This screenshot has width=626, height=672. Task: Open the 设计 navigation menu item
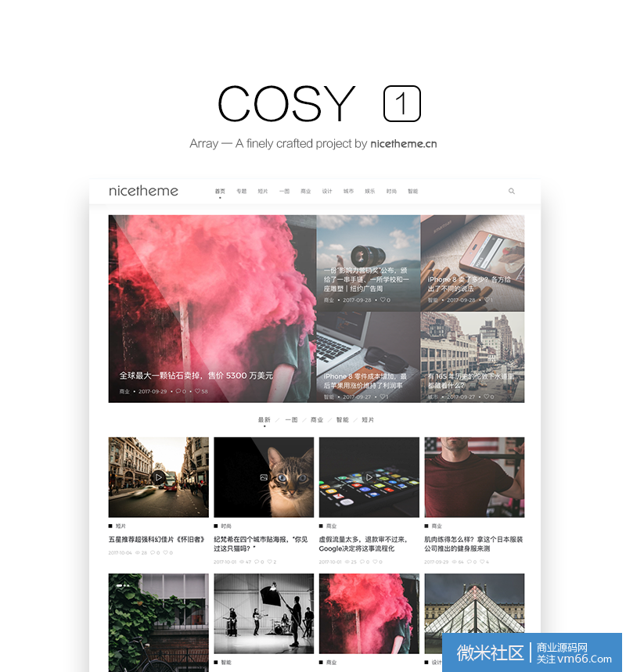pos(327,191)
